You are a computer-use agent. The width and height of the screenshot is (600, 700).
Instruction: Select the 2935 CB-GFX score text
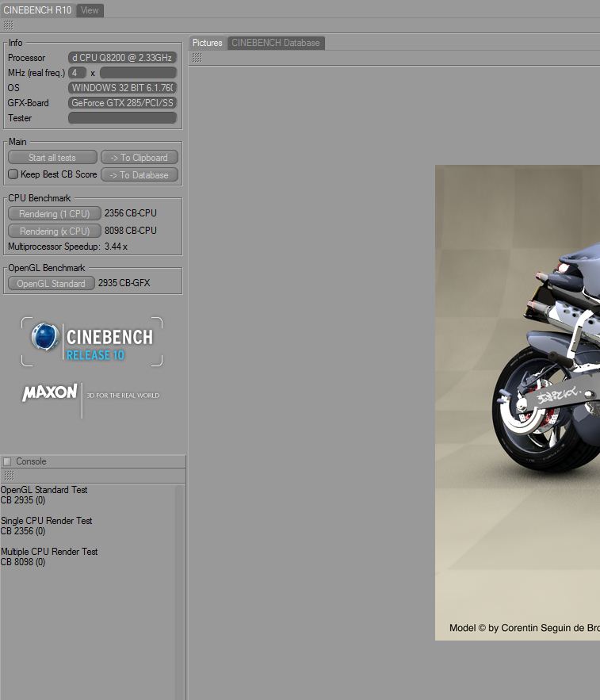[124, 282]
